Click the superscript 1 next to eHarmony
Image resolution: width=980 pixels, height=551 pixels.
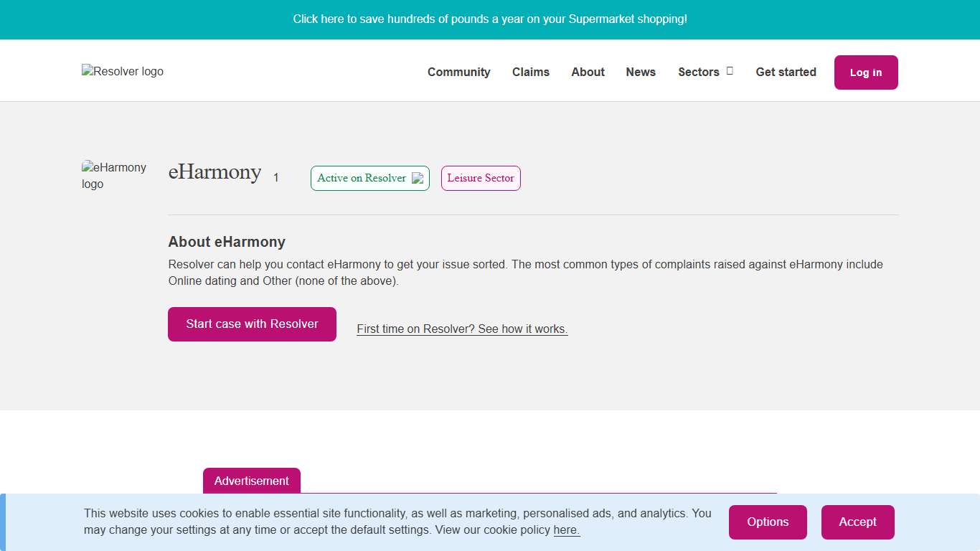click(x=275, y=177)
